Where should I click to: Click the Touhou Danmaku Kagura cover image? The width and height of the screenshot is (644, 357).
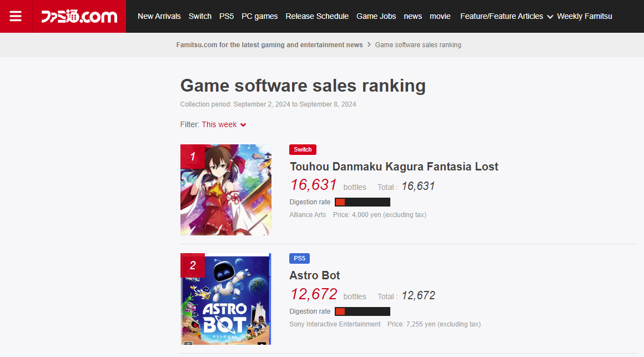coord(226,190)
